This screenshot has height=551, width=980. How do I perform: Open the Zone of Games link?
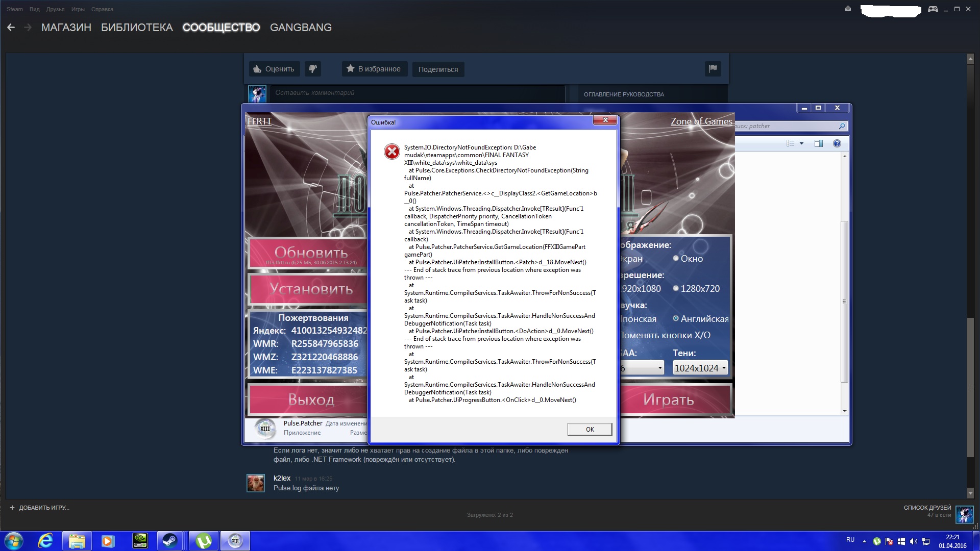701,121
